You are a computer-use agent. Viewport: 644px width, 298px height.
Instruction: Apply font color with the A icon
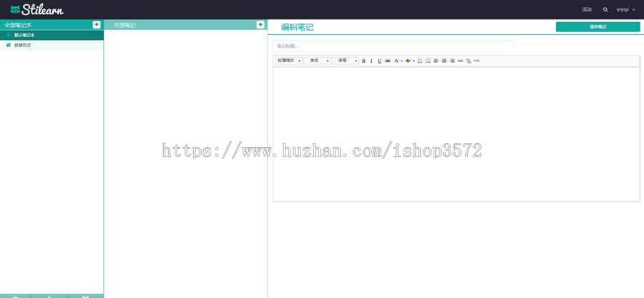[x=396, y=61]
